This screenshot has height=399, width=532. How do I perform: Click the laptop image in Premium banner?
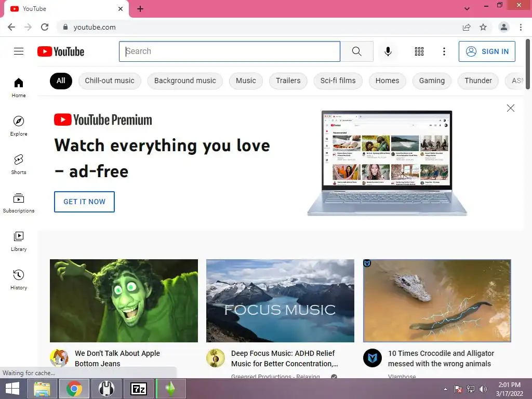click(387, 163)
